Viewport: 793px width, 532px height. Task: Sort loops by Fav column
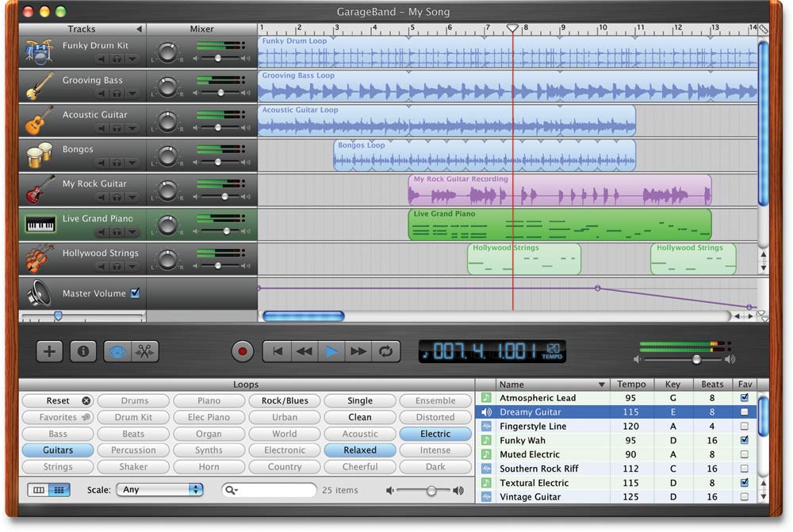point(745,385)
